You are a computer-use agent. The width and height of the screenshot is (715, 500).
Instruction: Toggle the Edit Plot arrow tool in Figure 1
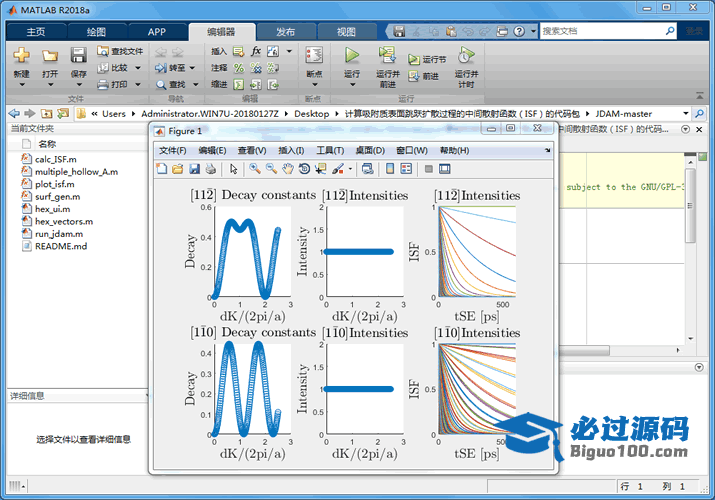tap(233, 169)
